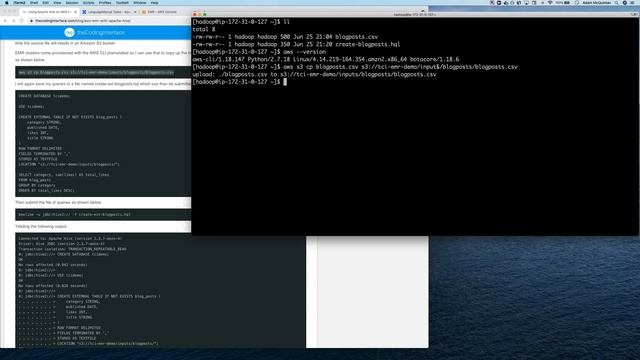
Task: Open the Scripts menu
Action: tap(89, 2)
